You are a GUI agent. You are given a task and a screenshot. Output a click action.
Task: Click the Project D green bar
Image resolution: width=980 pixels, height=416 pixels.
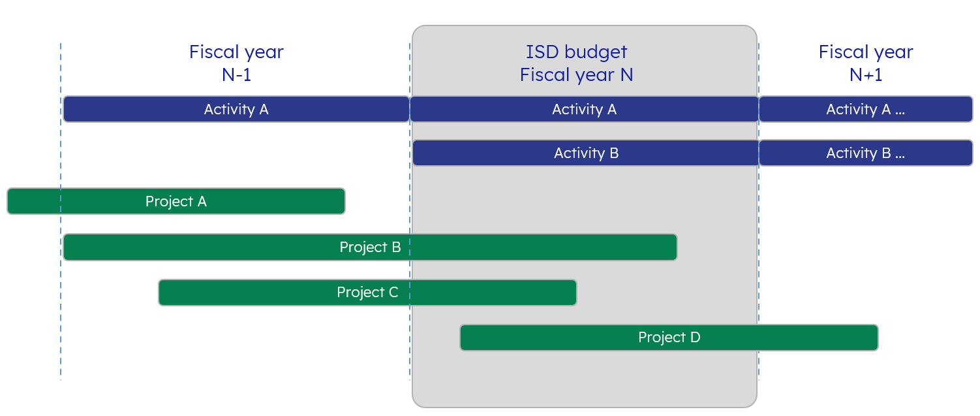coord(669,338)
